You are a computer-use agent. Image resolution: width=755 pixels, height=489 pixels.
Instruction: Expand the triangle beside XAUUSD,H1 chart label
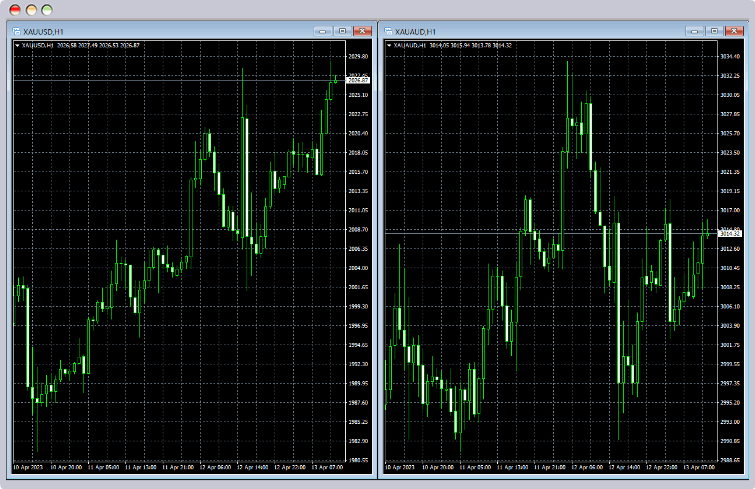tap(17, 46)
